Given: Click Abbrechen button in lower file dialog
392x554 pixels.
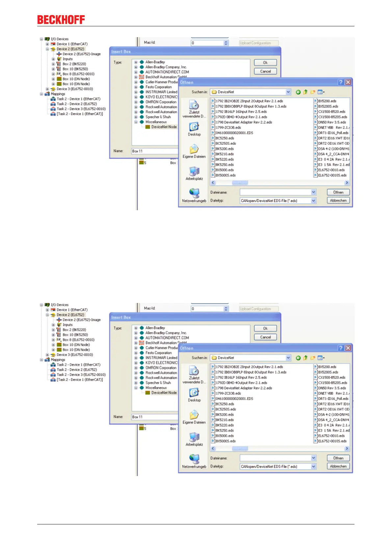Looking at the screenshot, I should [338, 466].
